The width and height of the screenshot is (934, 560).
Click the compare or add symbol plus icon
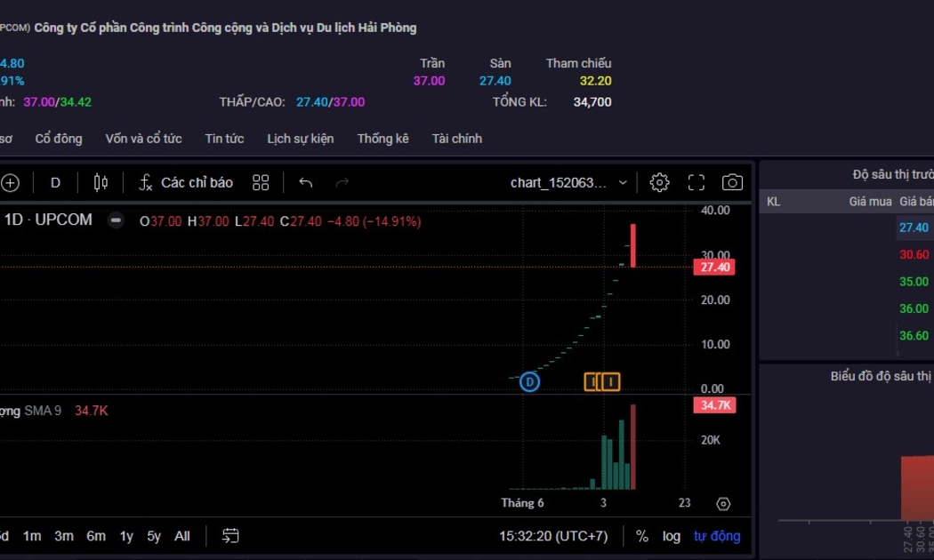(x=10, y=182)
